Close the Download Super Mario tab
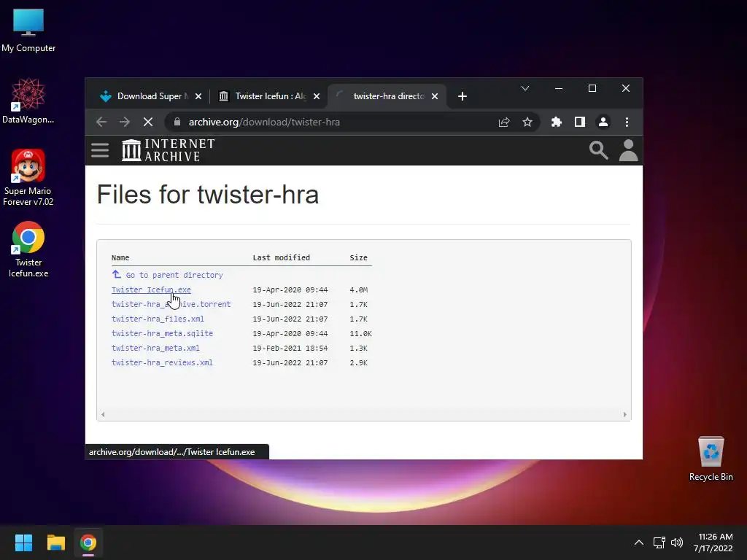This screenshot has width=747, height=560. (198, 96)
